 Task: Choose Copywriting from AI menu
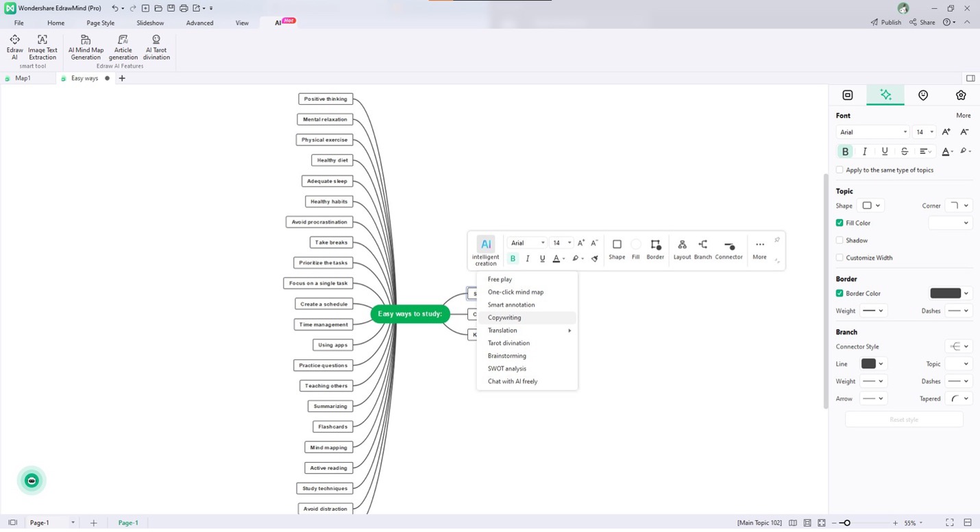[x=526, y=317]
